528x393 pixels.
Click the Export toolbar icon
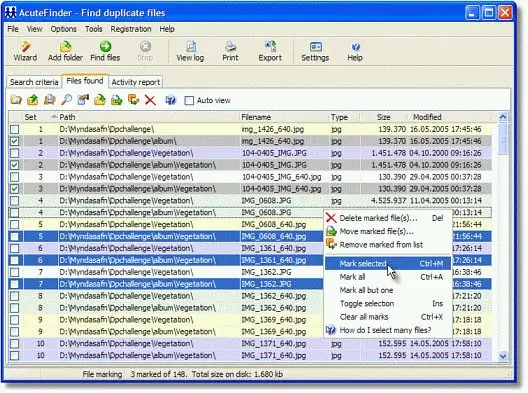click(x=270, y=51)
